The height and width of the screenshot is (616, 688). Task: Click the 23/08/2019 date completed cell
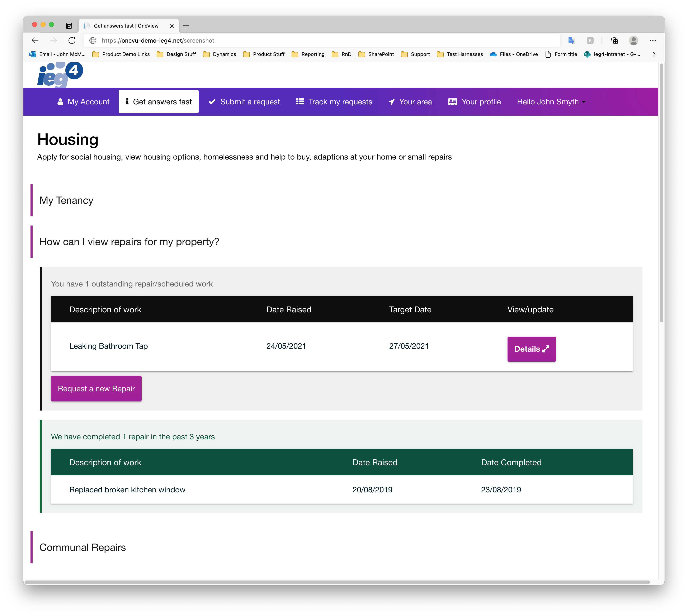point(501,490)
